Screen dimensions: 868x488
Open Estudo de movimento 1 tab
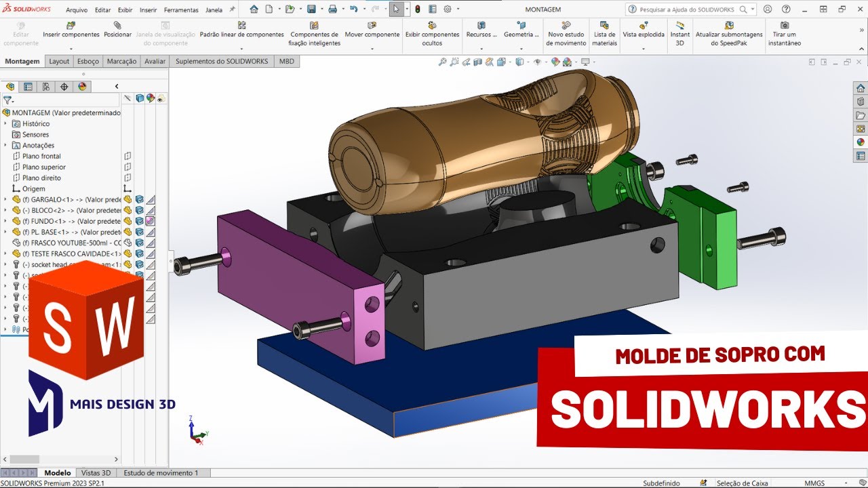(x=162, y=473)
